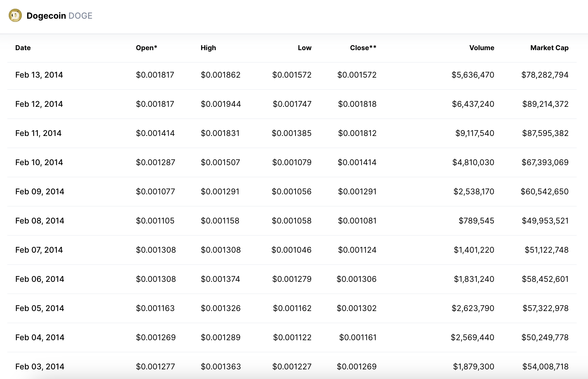
Task: Click Feb 04, 2014 market cap $50,249,778
Action: click(545, 337)
